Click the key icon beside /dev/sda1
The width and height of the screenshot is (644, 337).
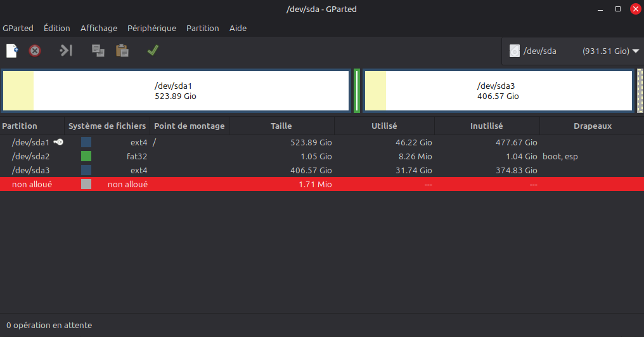click(x=58, y=143)
